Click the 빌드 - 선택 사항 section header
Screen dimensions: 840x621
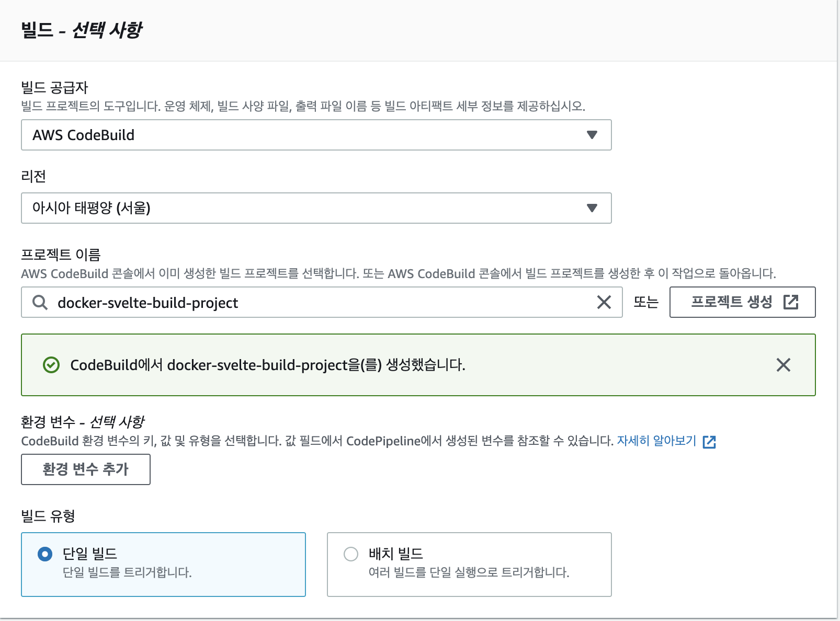click(82, 30)
